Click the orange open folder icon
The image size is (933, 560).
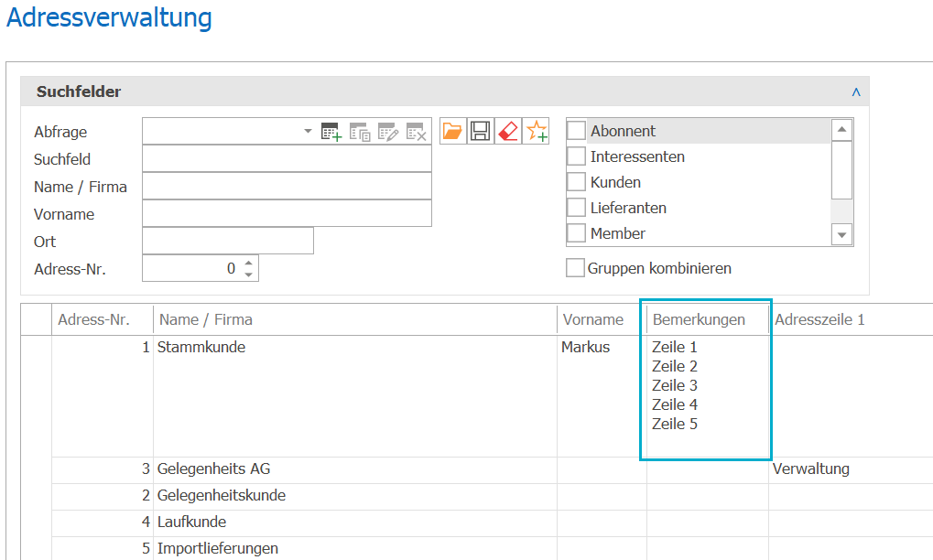click(x=452, y=131)
